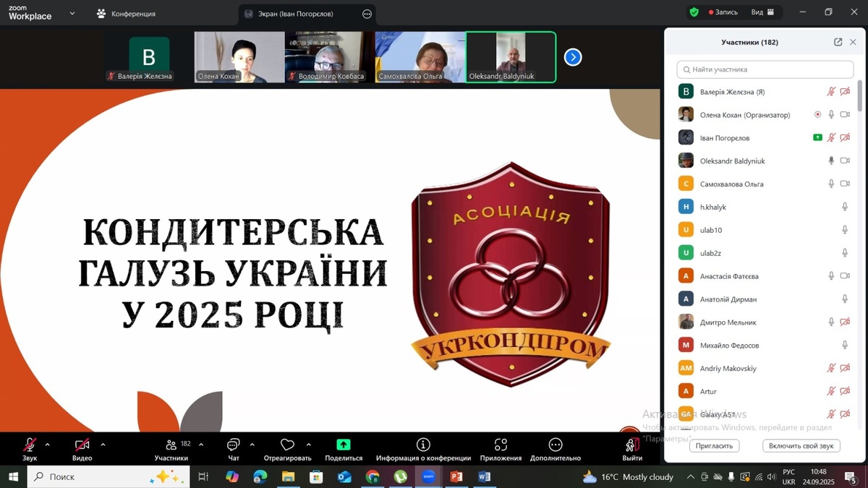Open Word from the taskbar
The height and width of the screenshot is (488, 868).
tap(485, 476)
